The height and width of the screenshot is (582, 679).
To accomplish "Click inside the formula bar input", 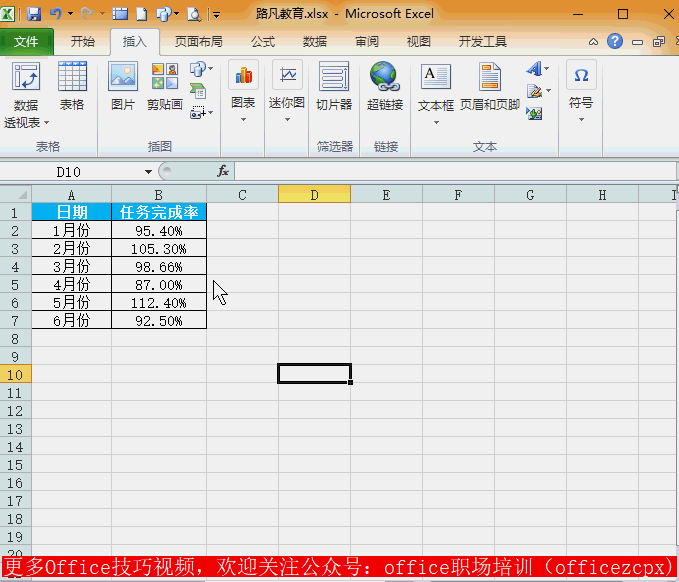I will (455, 171).
